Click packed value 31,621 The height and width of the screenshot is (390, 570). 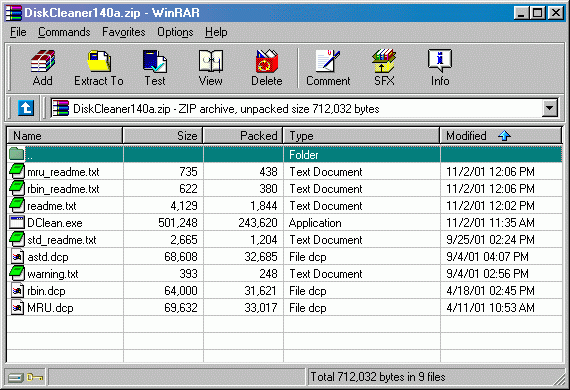pos(260,291)
